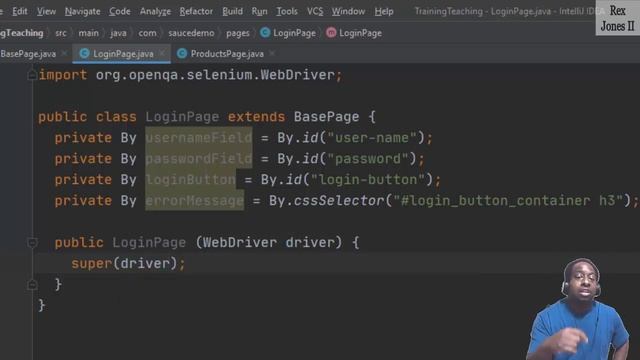The width and height of the screenshot is (640, 360).
Task: Click the constructor closing brace fold marker
Action: pos(32,284)
